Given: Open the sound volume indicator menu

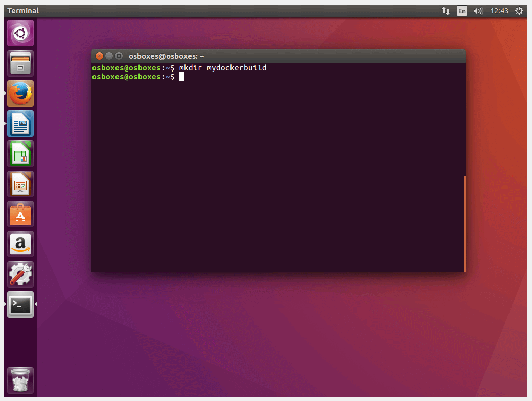Looking at the screenshot, I should [478, 10].
